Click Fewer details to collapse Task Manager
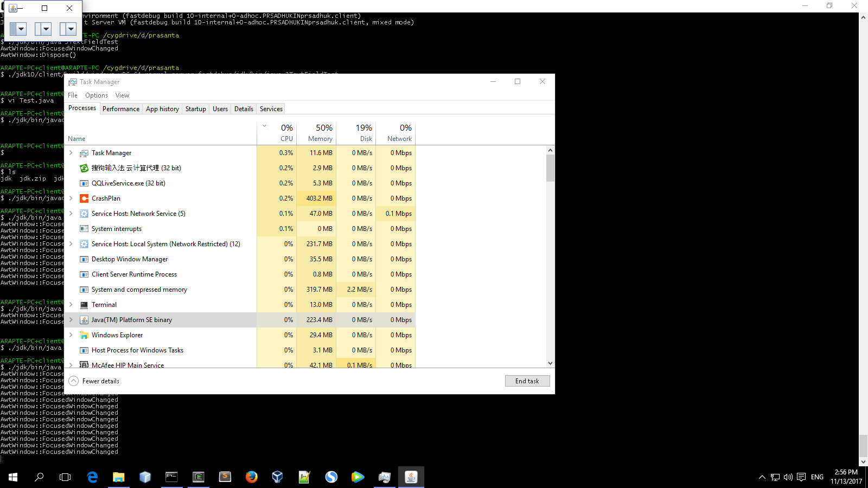The height and width of the screenshot is (488, 868). pos(94,381)
